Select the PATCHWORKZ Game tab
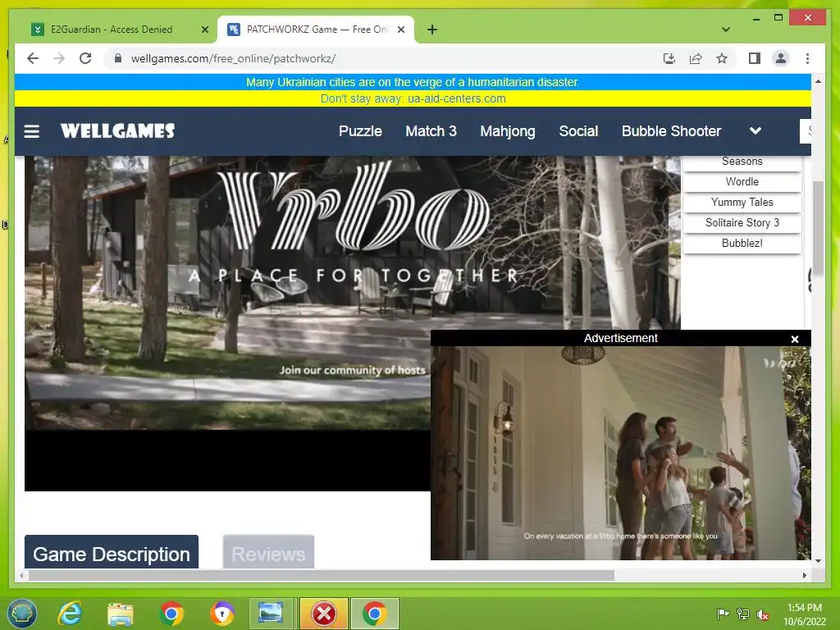Image resolution: width=840 pixels, height=630 pixels. [316, 30]
